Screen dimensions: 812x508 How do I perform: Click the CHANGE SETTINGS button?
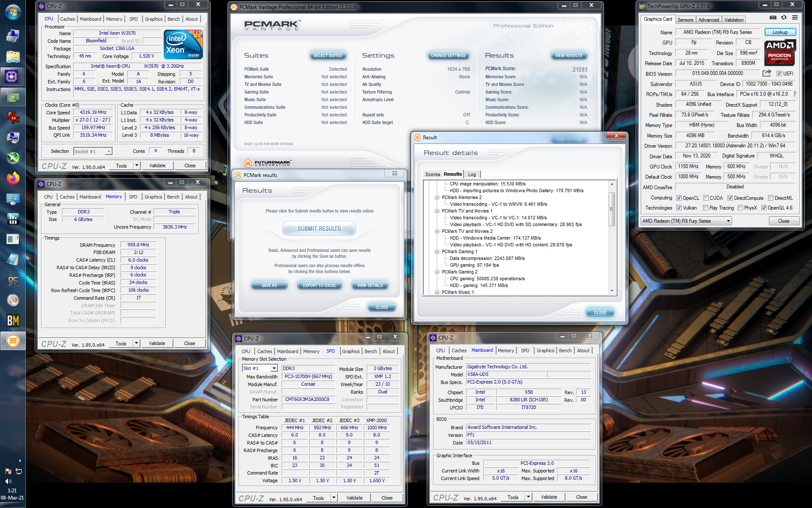pos(448,55)
